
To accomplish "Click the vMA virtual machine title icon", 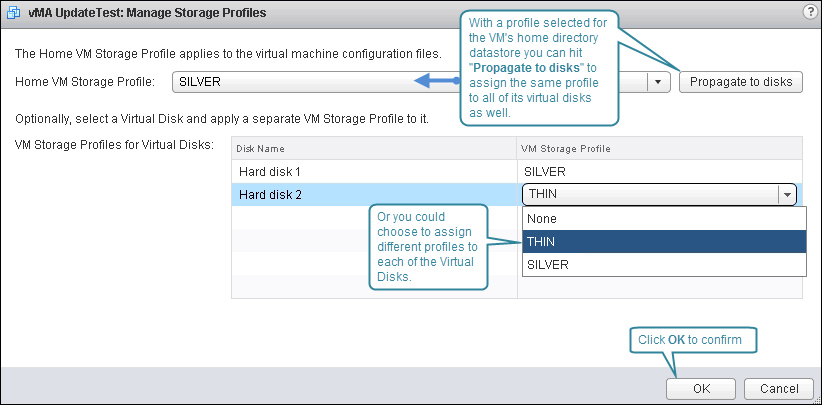I will tap(13, 13).
